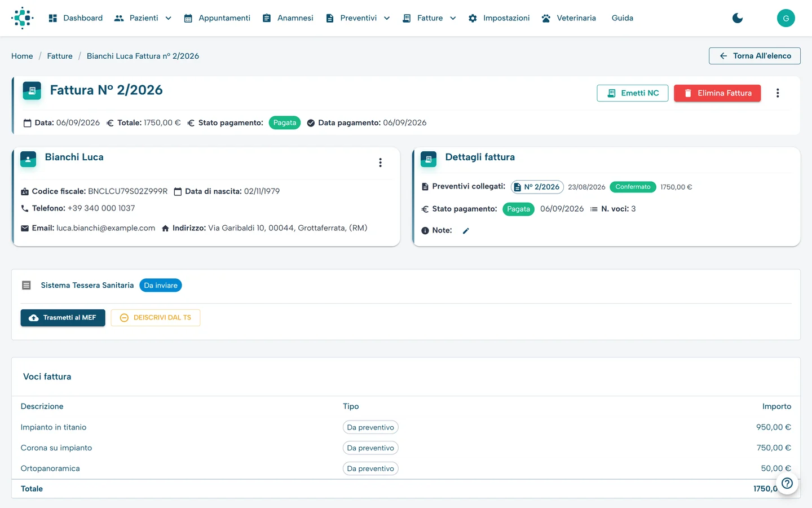Click the Confermato status badge

[633, 187]
